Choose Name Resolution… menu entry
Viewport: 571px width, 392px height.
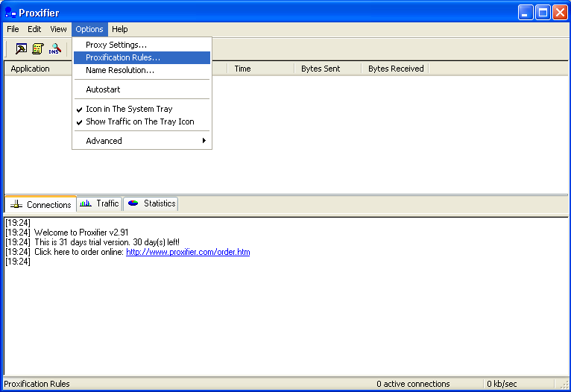pos(142,70)
